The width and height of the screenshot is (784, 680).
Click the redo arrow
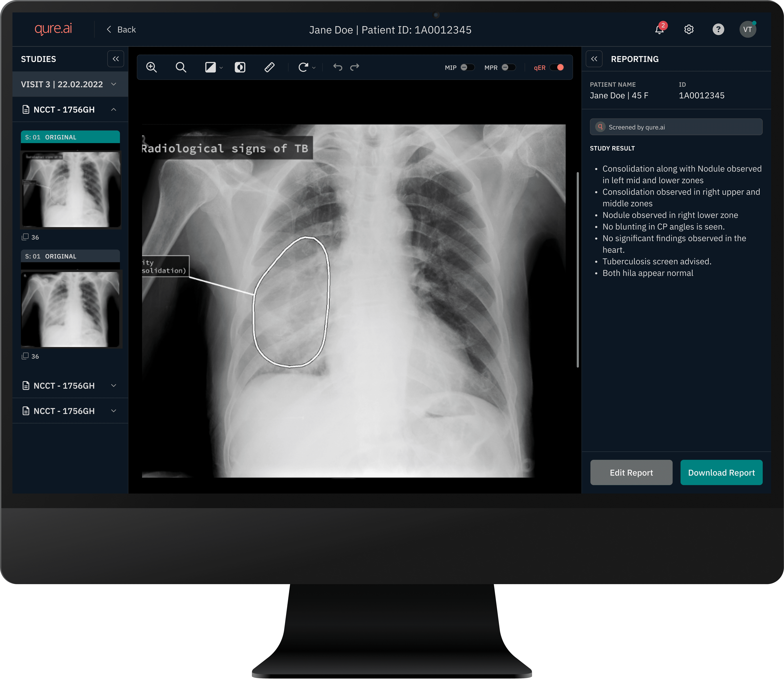pyautogui.click(x=355, y=67)
